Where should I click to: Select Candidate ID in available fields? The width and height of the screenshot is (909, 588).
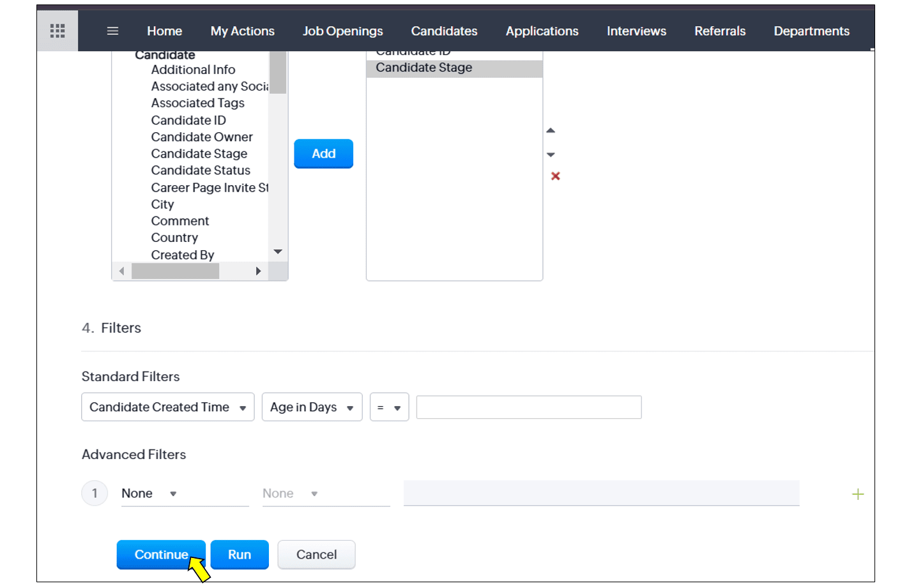[x=188, y=120]
